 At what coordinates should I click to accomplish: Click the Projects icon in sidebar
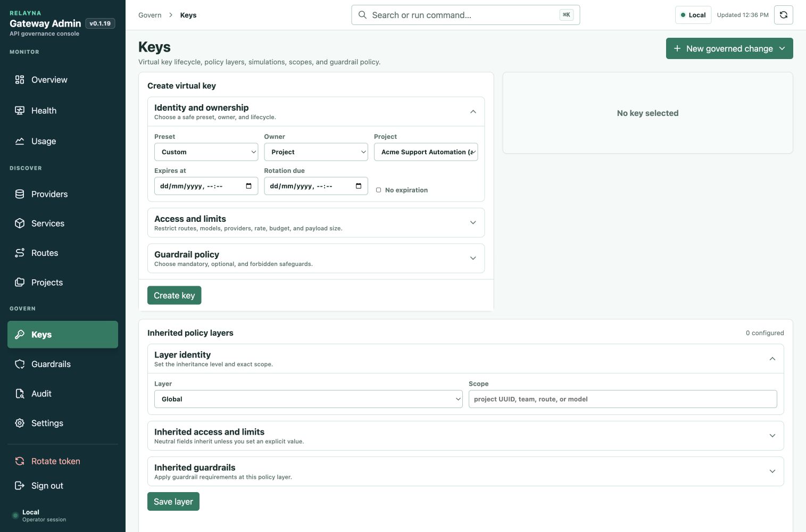(x=20, y=282)
